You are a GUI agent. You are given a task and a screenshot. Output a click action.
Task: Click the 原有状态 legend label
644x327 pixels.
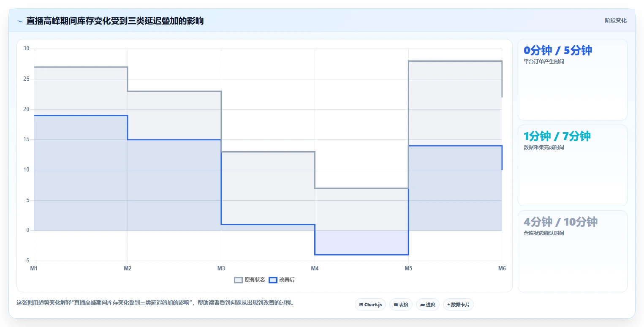click(x=255, y=280)
